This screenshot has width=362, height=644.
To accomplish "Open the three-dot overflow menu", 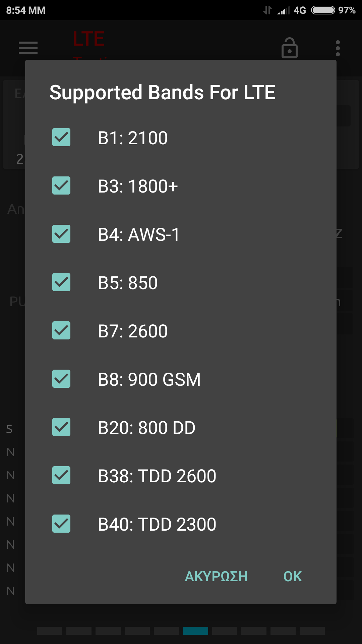I will (338, 48).
